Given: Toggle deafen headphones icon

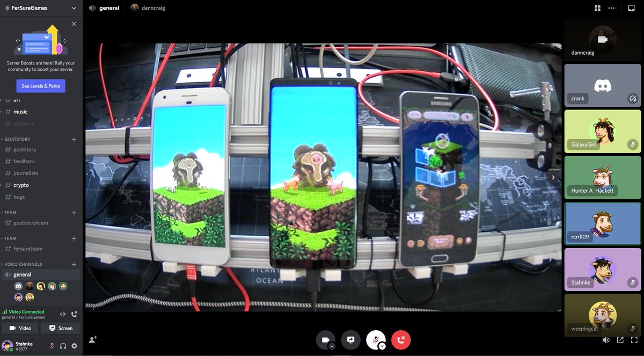Looking at the screenshot, I should (63, 346).
